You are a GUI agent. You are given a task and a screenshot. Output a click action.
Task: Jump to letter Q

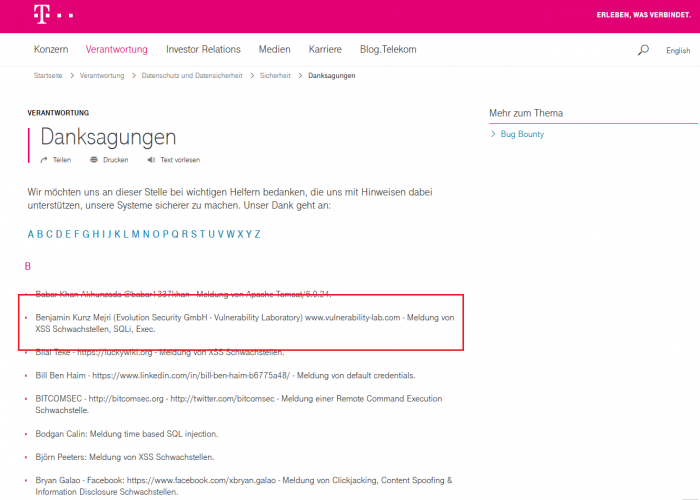175,234
